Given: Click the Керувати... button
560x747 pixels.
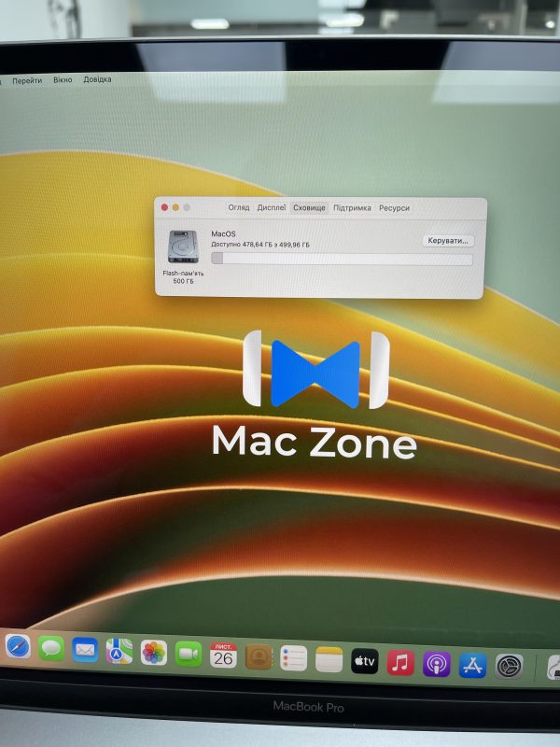Looking at the screenshot, I should click(448, 241).
